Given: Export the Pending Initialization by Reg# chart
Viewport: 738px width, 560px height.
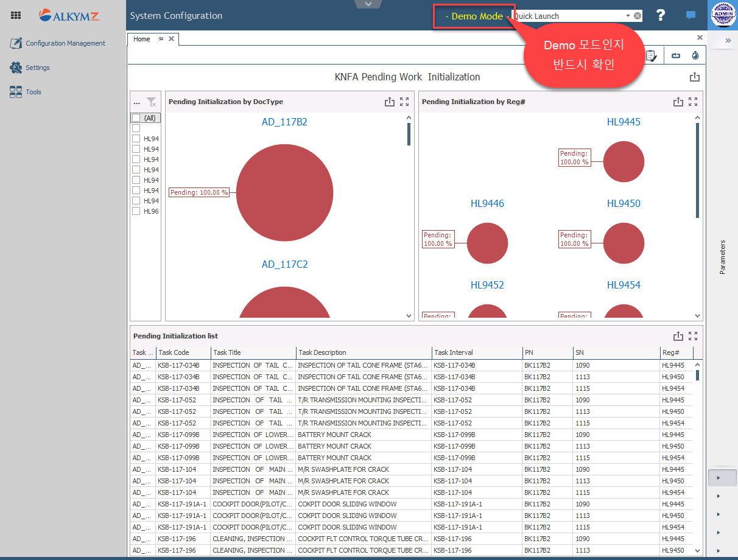Looking at the screenshot, I should [x=678, y=102].
